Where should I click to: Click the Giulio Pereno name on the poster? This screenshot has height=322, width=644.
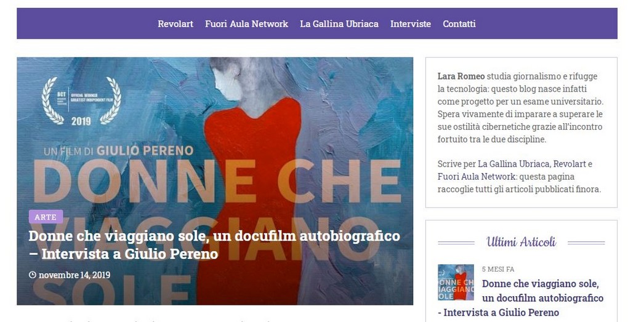(x=145, y=151)
